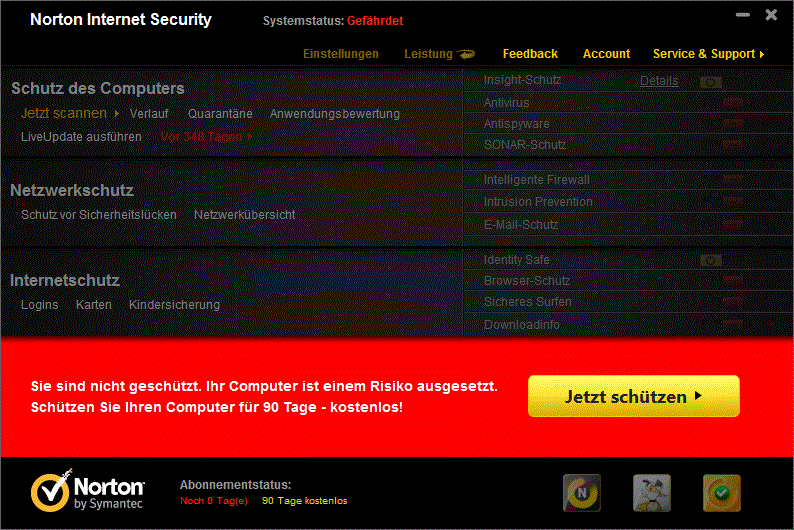Click the green checkmark icon
This screenshot has width=794, height=530.
[x=721, y=493]
